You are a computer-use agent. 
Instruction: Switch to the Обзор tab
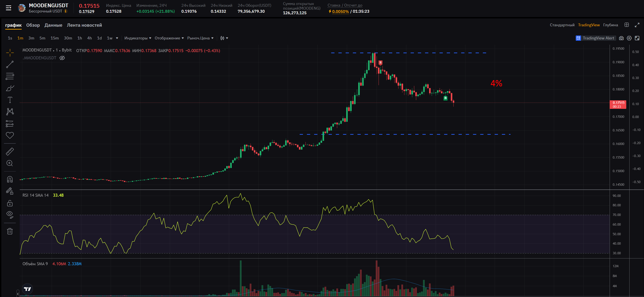33,25
